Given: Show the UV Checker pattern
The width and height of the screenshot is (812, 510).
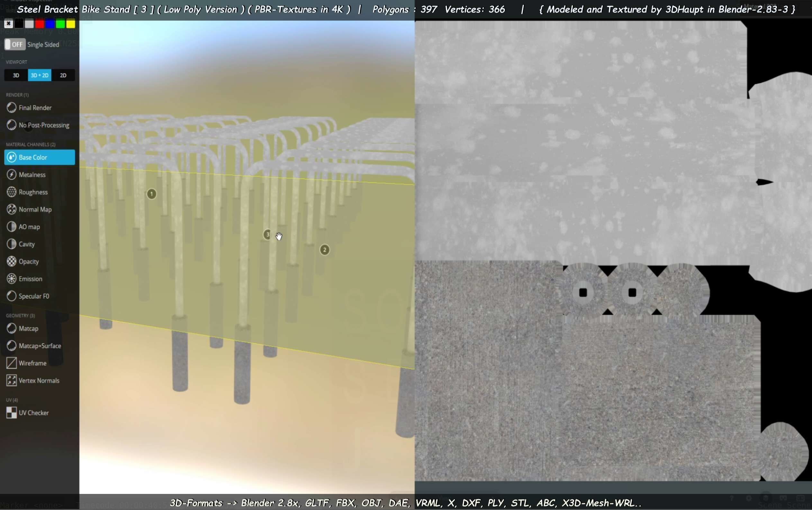Looking at the screenshot, I should (33, 413).
